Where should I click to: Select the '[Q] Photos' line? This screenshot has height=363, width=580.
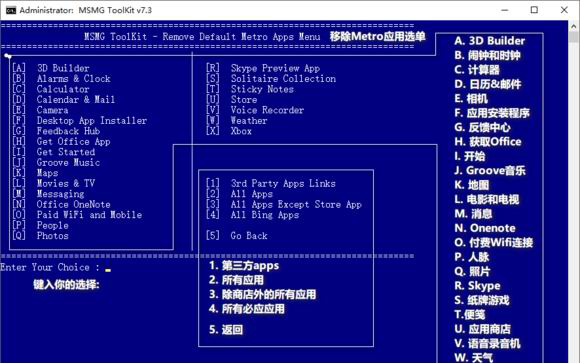[x=40, y=236]
